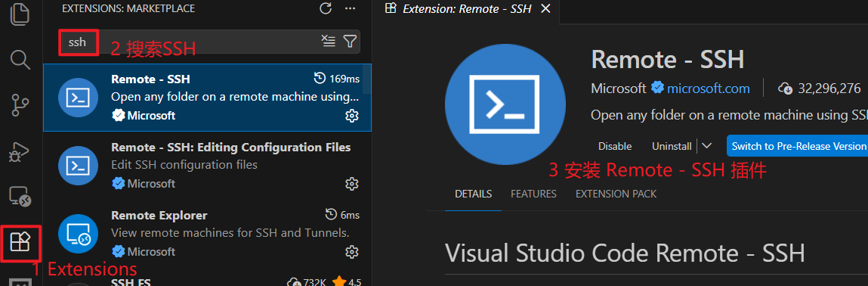Select Remote - SSH: Editing Configuration Files

[207, 166]
